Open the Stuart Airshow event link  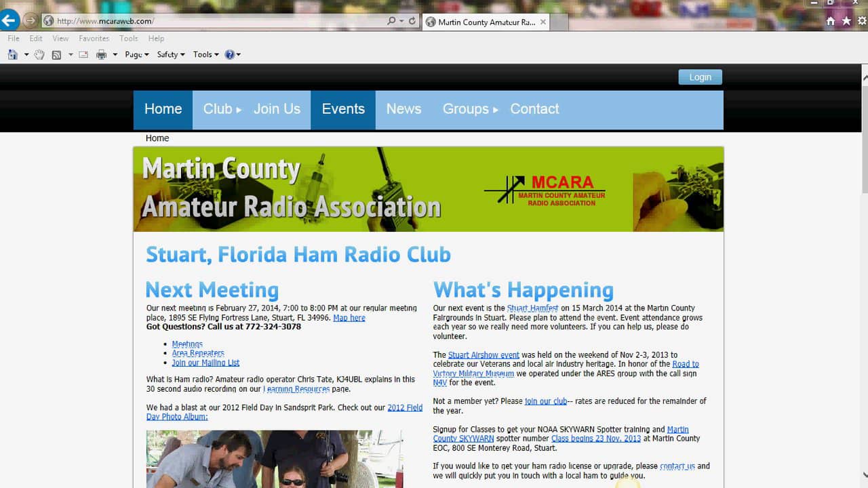(x=484, y=355)
